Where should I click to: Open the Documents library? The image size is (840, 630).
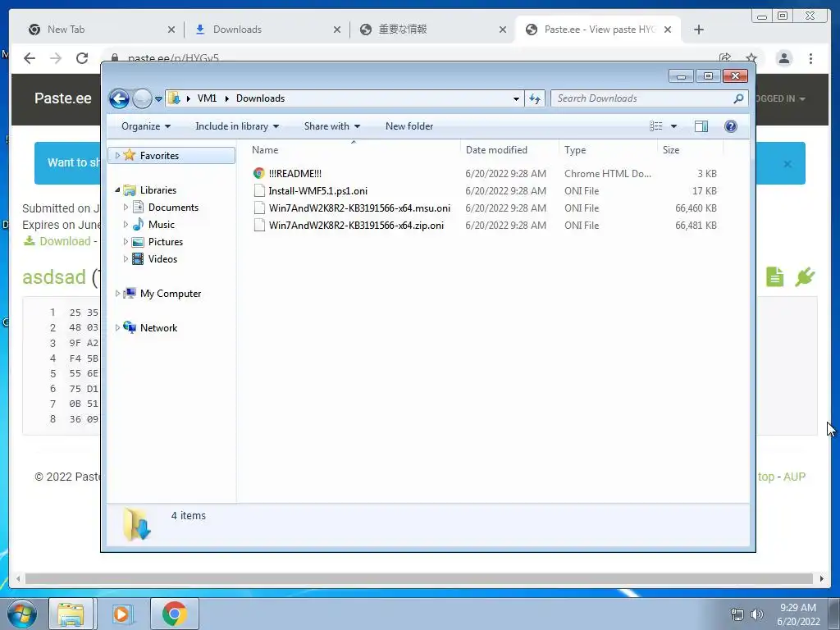[x=173, y=208]
